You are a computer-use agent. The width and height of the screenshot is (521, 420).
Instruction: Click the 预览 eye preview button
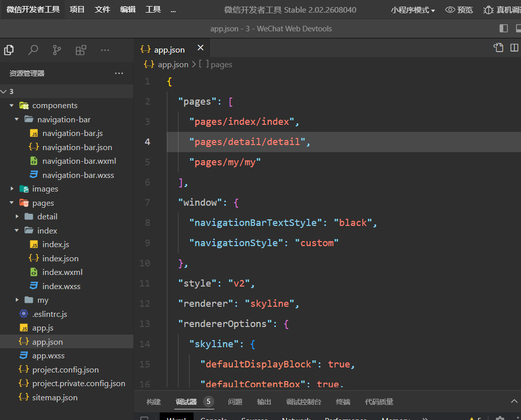459,10
